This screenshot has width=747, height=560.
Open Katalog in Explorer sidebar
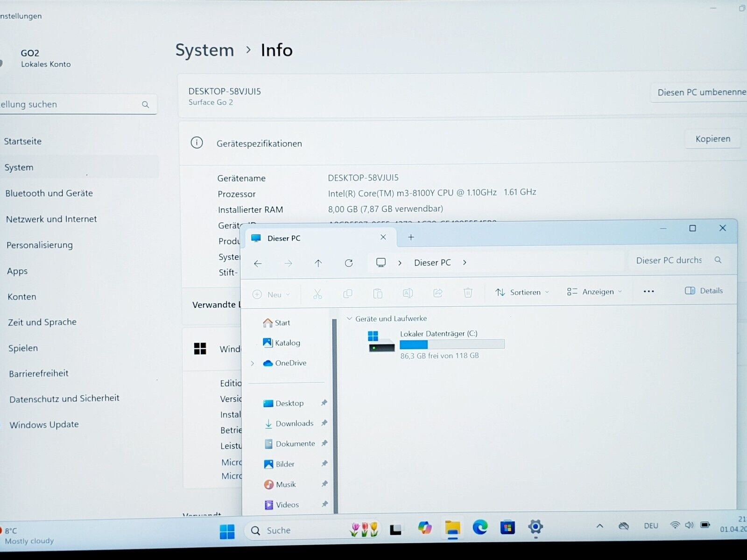282,343
